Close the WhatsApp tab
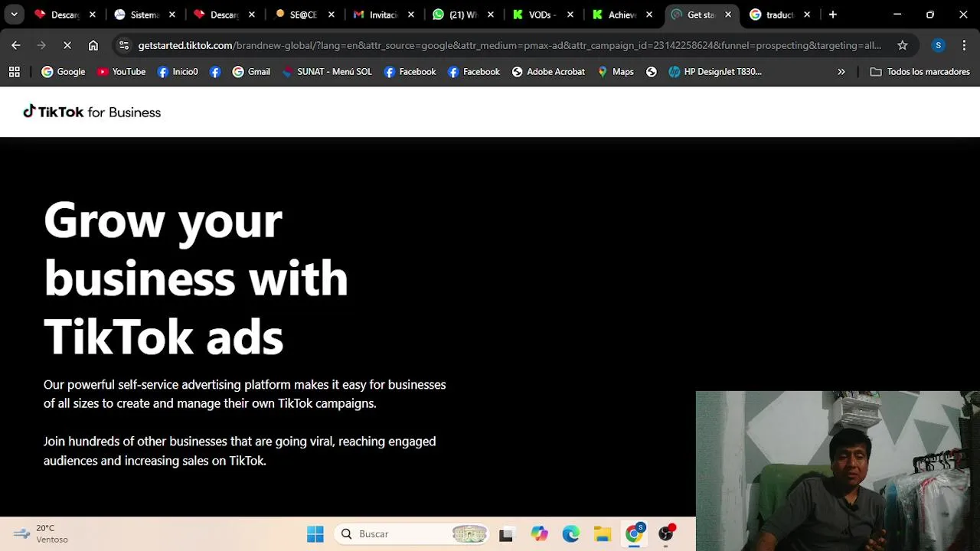980x551 pixels. [491, 15]
